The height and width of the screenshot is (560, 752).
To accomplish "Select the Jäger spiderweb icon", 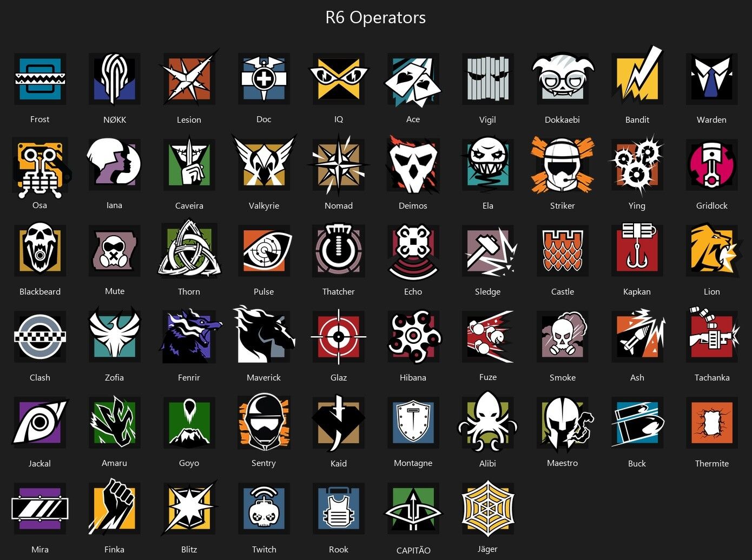I will 488,508.
